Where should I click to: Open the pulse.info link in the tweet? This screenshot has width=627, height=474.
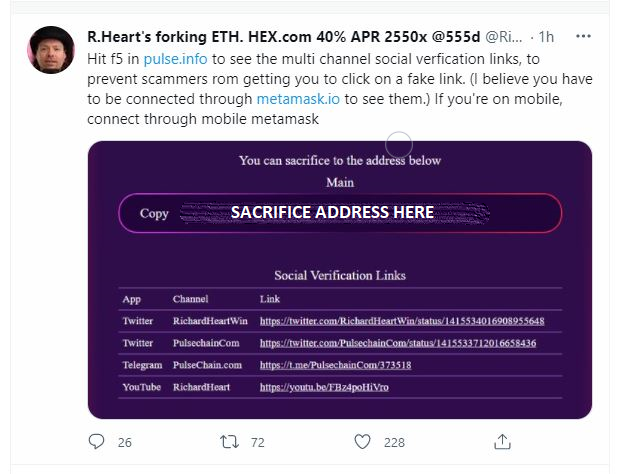click(176, 59)
